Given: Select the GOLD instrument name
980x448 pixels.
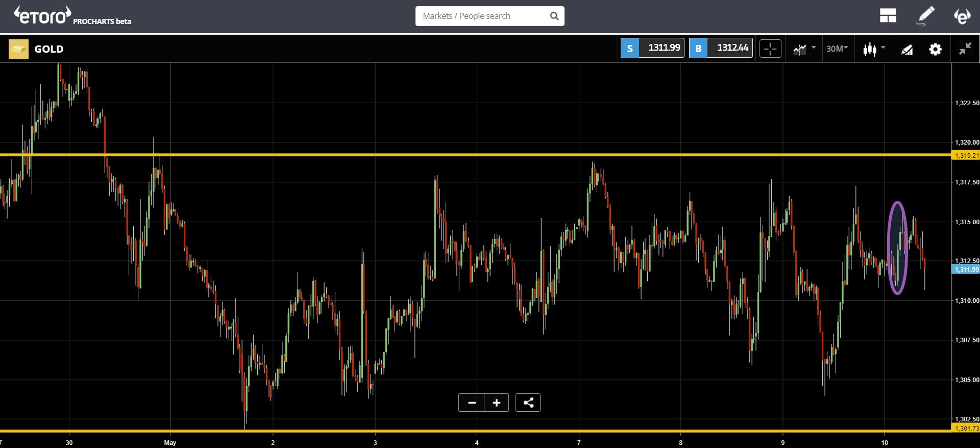Looking at the screenshot, I should (x=49, y=49).
